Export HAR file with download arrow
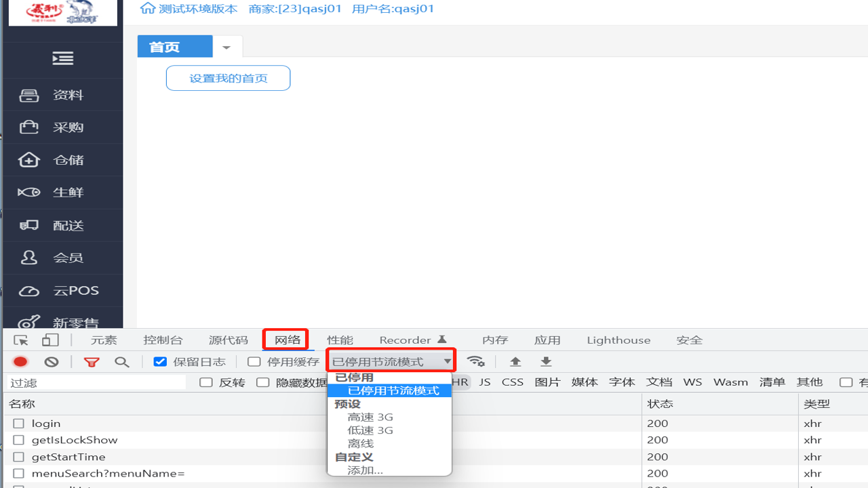The image size is (868, 488). tap(546, 361)
